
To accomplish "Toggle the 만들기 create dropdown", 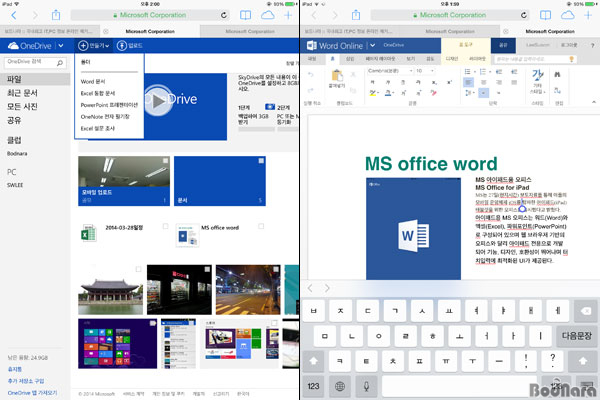I will click(94, 46).
